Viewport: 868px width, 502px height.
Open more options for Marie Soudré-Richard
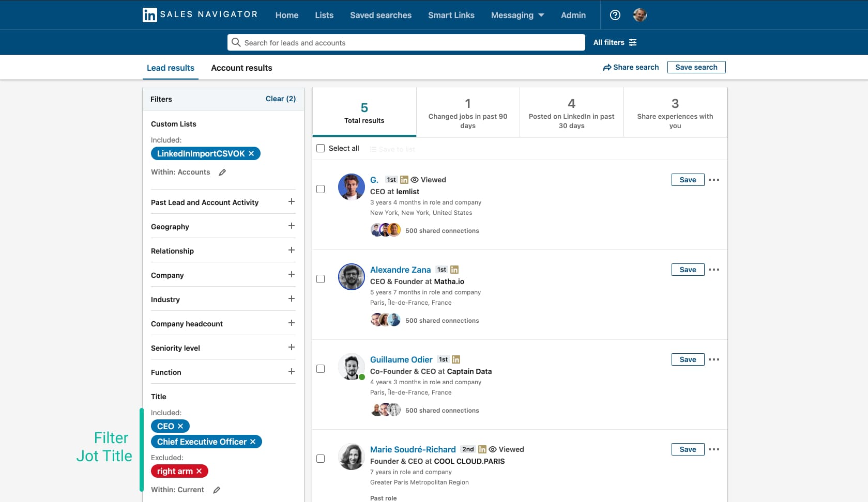[714, 449]
